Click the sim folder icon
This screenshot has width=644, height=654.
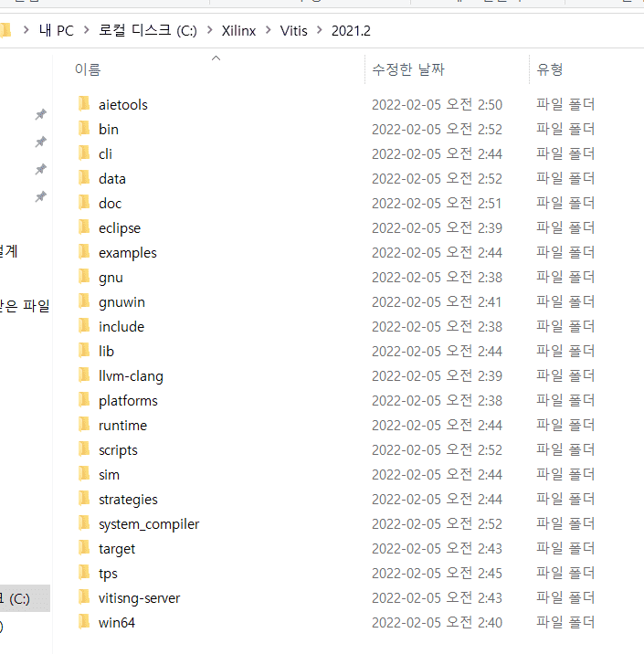[x=84, y=474]
